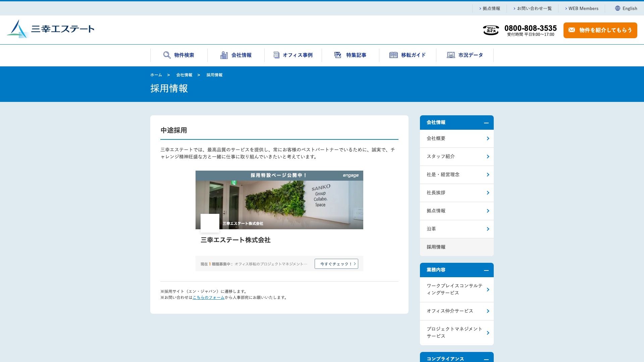
Task: Open the 特集記事 menu item
Action: pos(351,55)
